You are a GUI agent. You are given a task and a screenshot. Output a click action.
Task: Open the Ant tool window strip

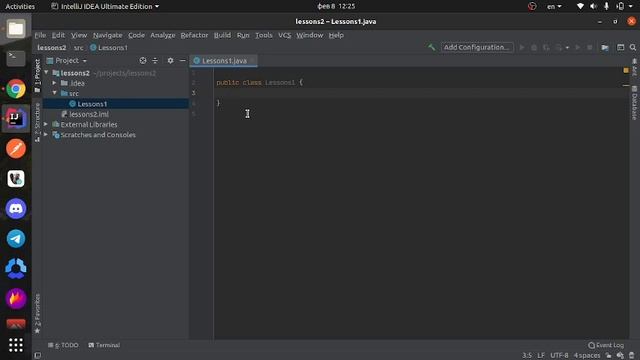point(634,67)
